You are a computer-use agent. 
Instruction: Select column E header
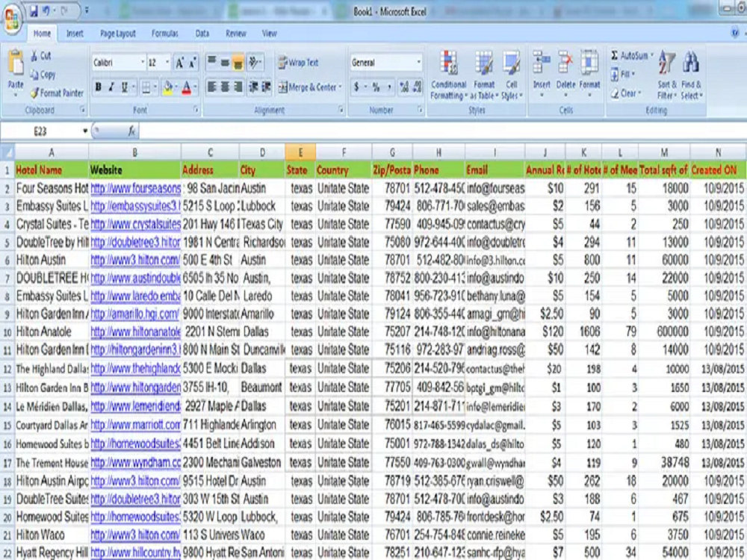click(300, 152)
